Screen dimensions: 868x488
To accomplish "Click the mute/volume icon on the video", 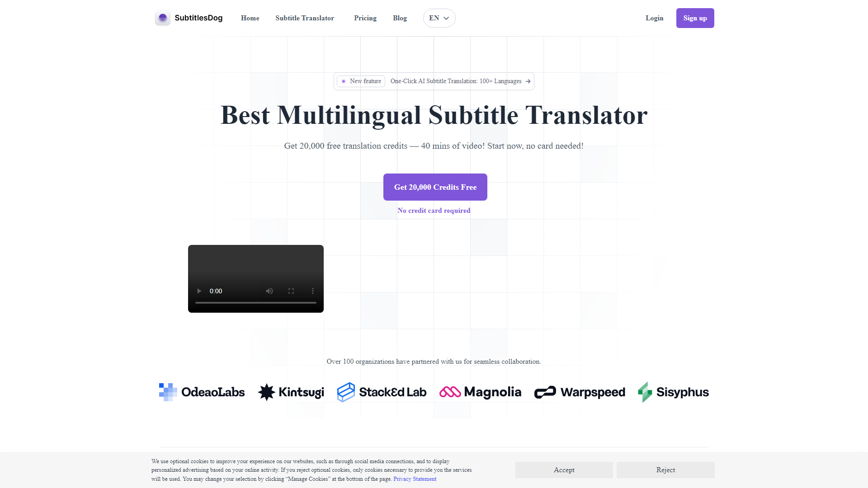I will click(269, 291).
